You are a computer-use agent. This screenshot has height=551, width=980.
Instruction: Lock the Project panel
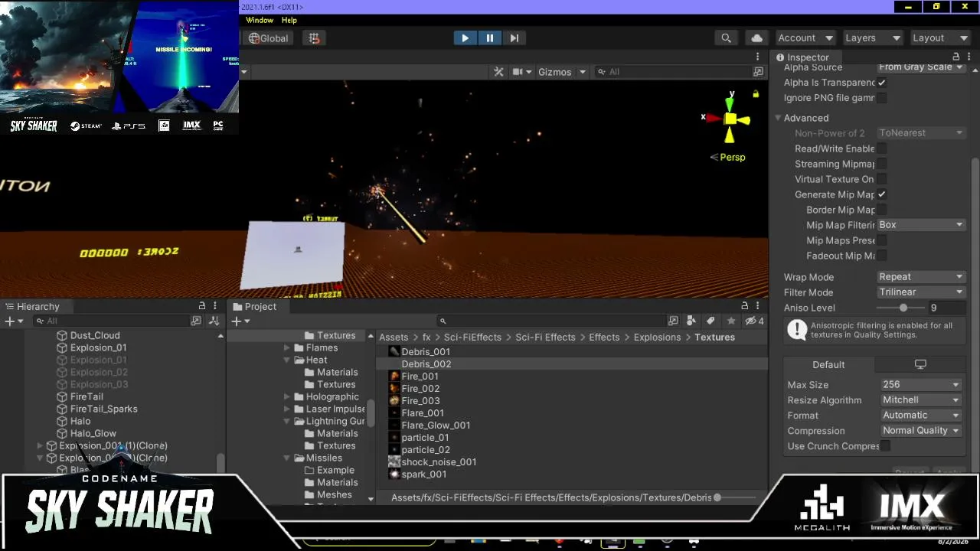point(745,306)
